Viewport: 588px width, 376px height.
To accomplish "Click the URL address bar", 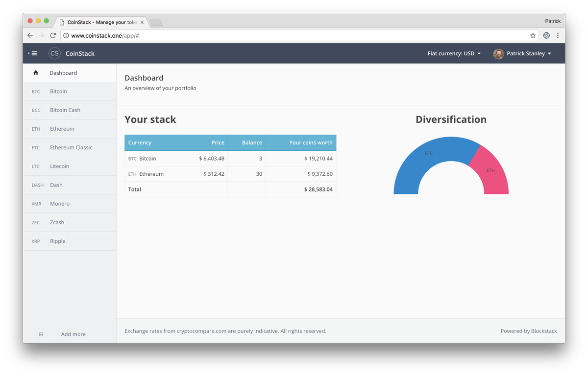I will 299,36.
